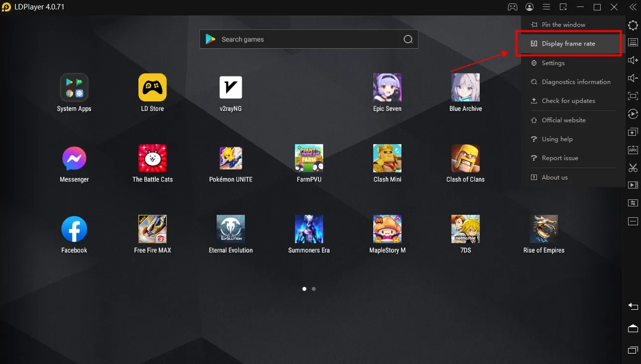Open the sidebar gear settings icon
Screen dimensions: 641x364
(x=633, y=25)
